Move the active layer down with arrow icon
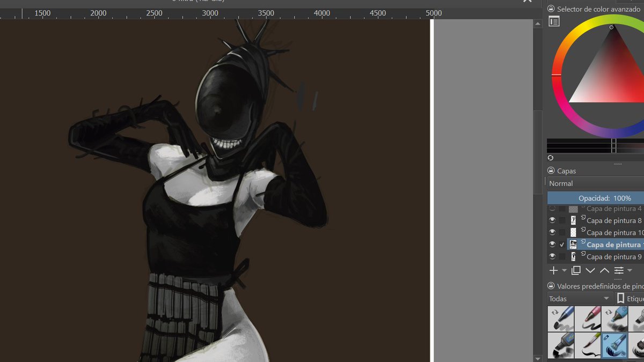Viewport: 644px width, 362px height. tap(590, 270)
